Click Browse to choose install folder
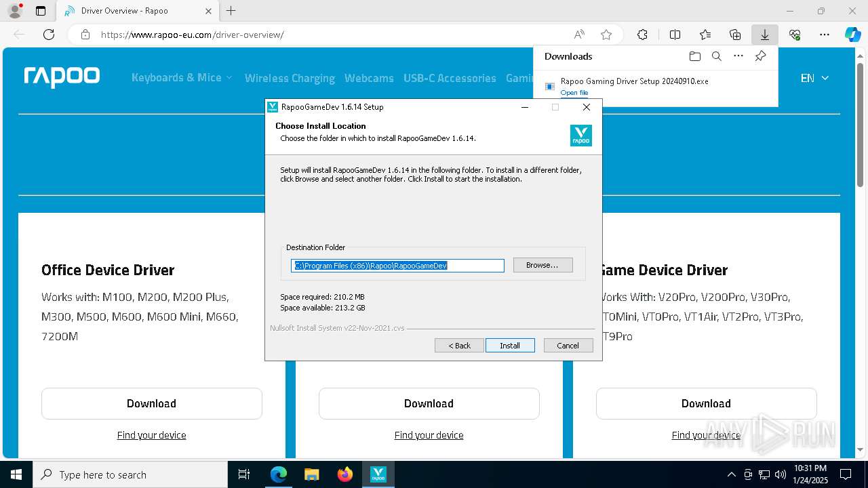 coord(542,265)
